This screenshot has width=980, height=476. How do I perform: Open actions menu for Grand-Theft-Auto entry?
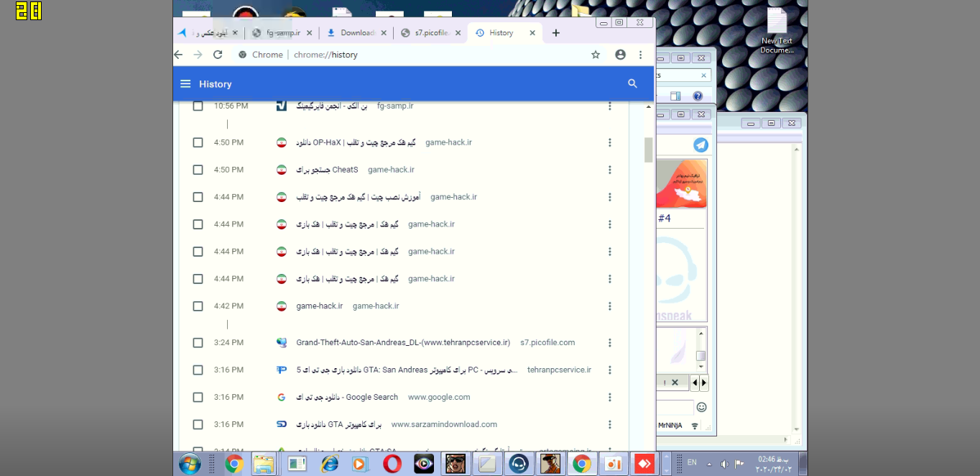610,343
